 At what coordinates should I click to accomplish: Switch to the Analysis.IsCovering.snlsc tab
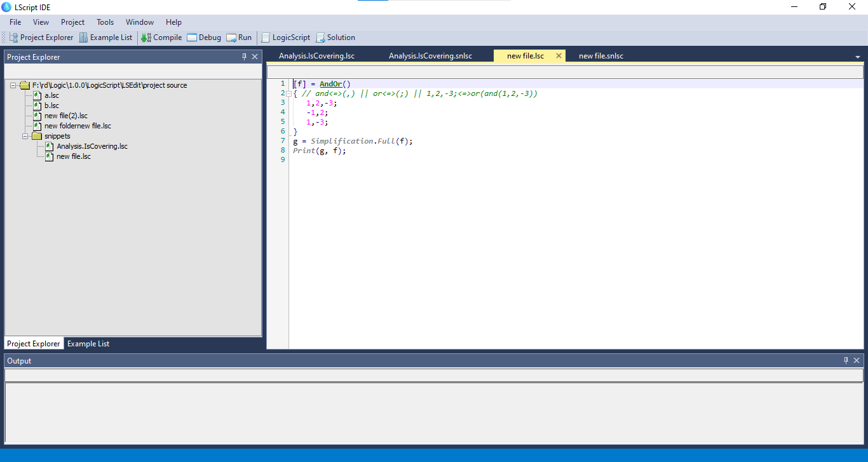click(x=430, y=56)
